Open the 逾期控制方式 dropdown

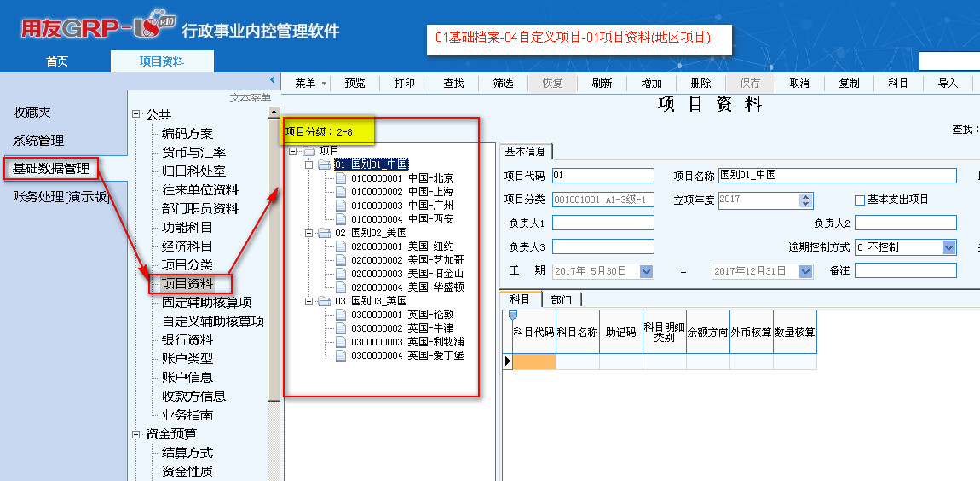pos(948,247)
